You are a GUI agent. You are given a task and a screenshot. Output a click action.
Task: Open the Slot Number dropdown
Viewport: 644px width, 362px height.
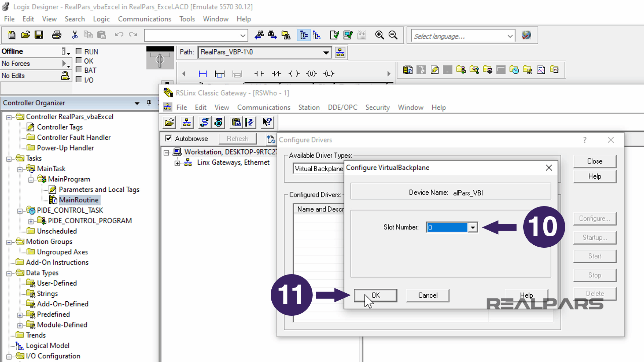click(x=473, y=228)
